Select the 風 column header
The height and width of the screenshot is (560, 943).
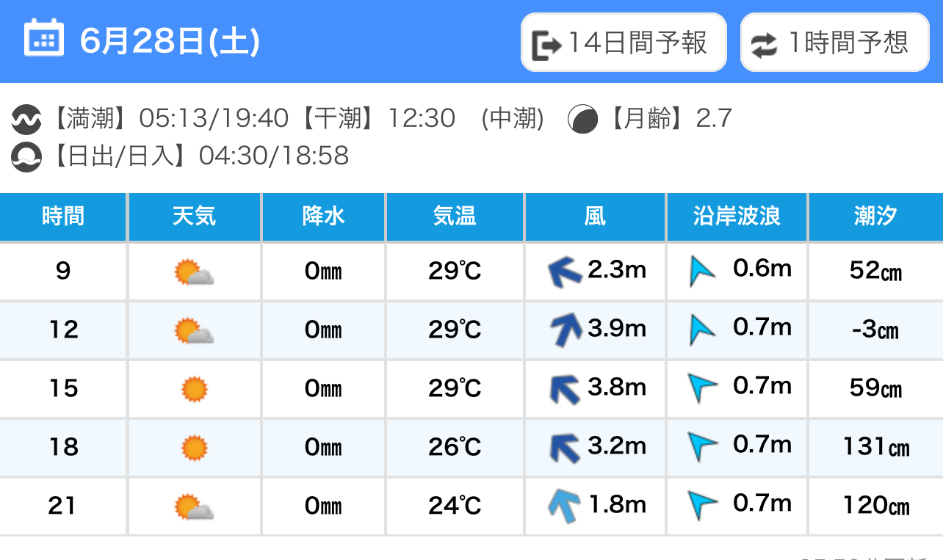point(595,217)
